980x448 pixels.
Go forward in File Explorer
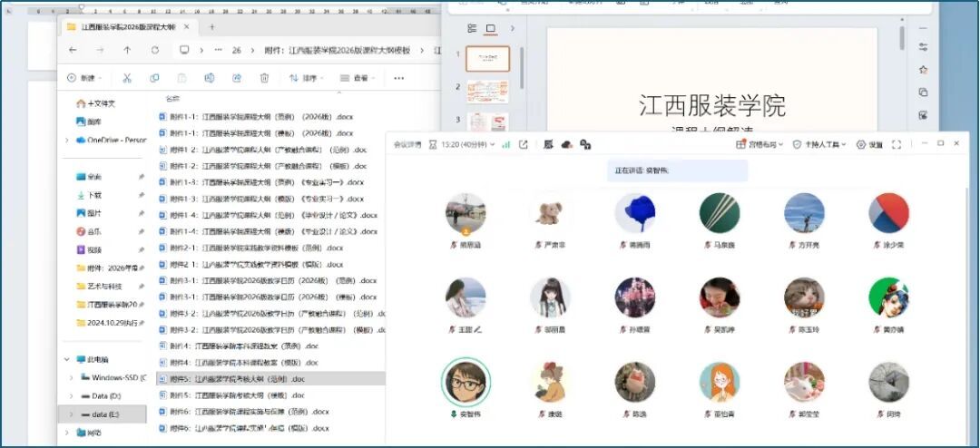[100, 50]
